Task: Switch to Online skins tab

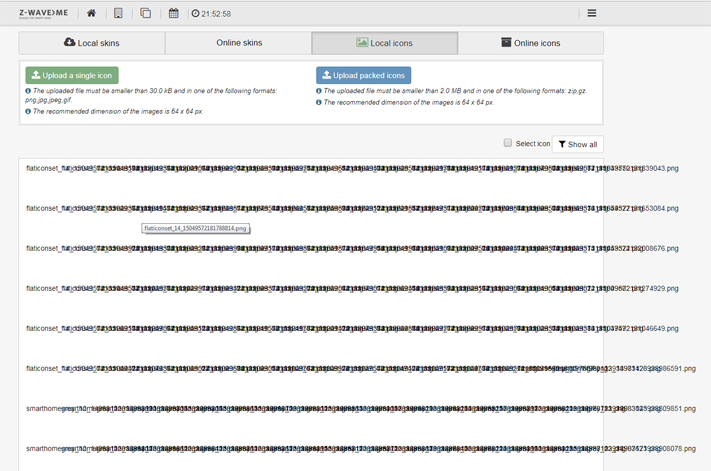Action: coord(239,43)
